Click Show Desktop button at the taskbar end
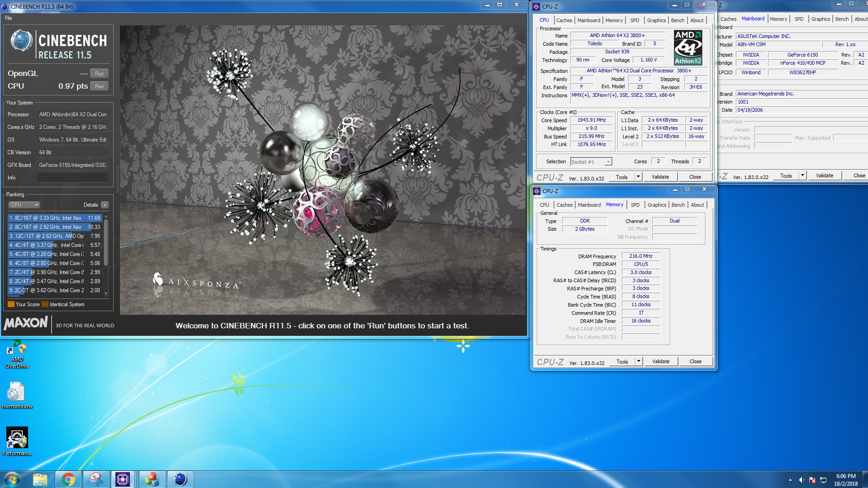868x488 pixels. [x=865, y=479]
